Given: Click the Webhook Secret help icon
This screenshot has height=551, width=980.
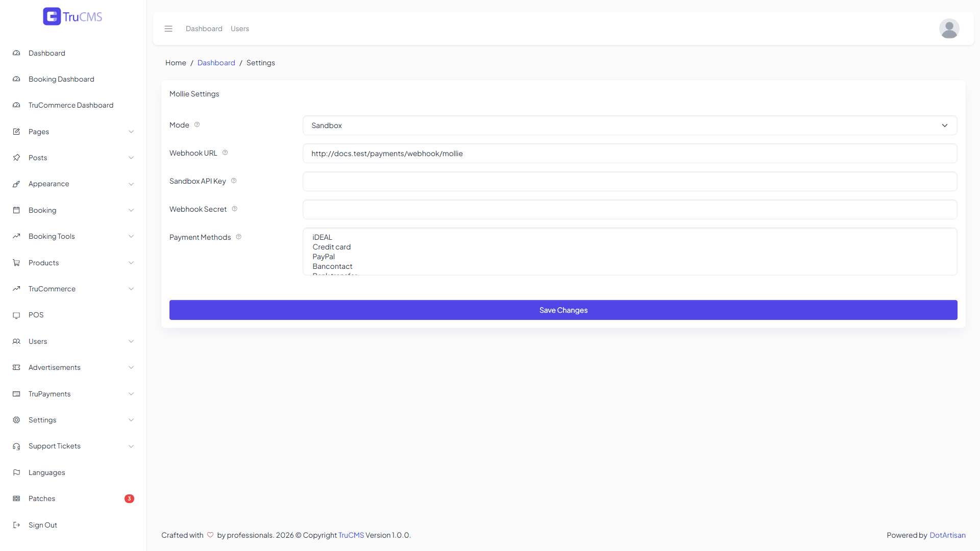Looking at the screenshot, I should [x=235, y=209].
